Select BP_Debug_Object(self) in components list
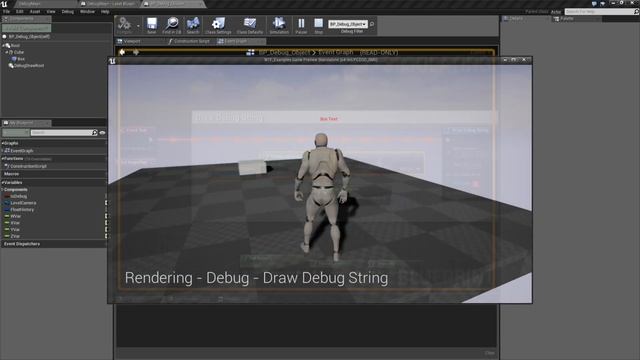Image resolution: width=640 pixels, height=360 pixels. (x=29, y=37)
